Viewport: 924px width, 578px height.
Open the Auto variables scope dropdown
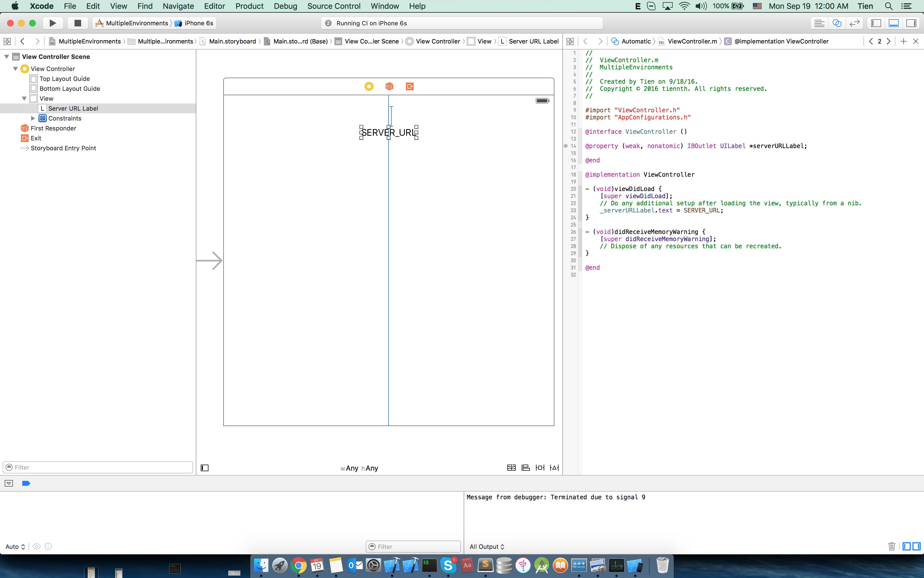tap(15, 547)
